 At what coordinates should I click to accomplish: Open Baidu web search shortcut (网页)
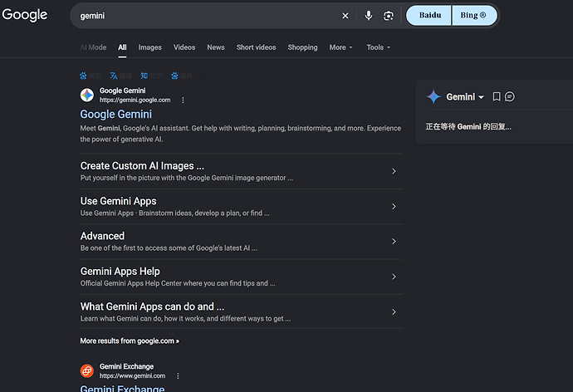coord(91,76)
